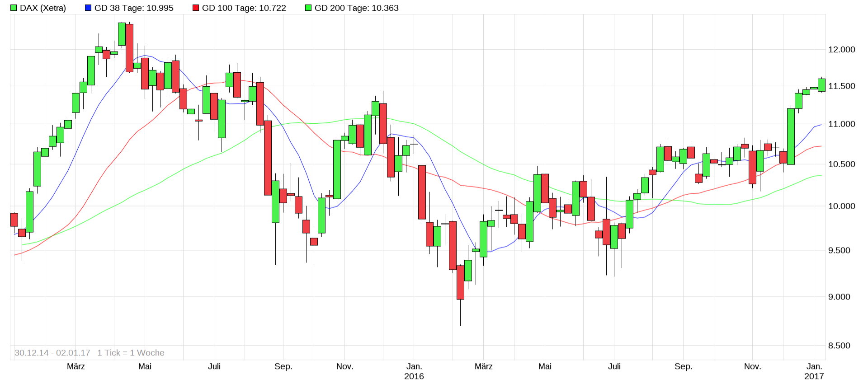Click the 10.000 price axis label
The width and height of the screenshot is (868, 384).
[841, 206]
